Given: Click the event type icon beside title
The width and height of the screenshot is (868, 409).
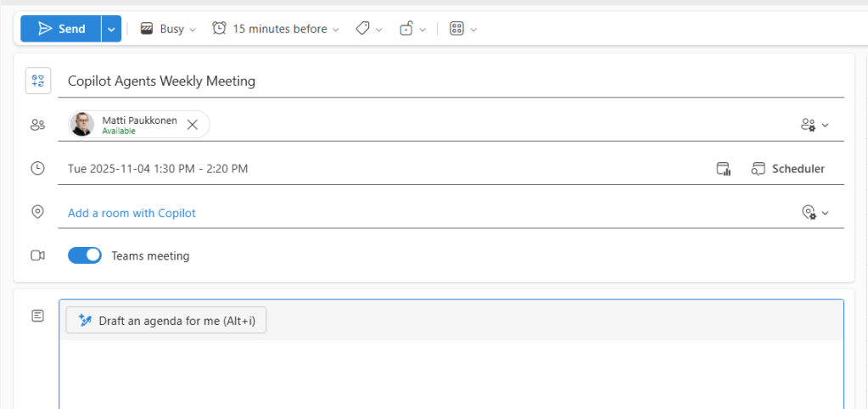Looking at the screenshot, I should [37, 81].
